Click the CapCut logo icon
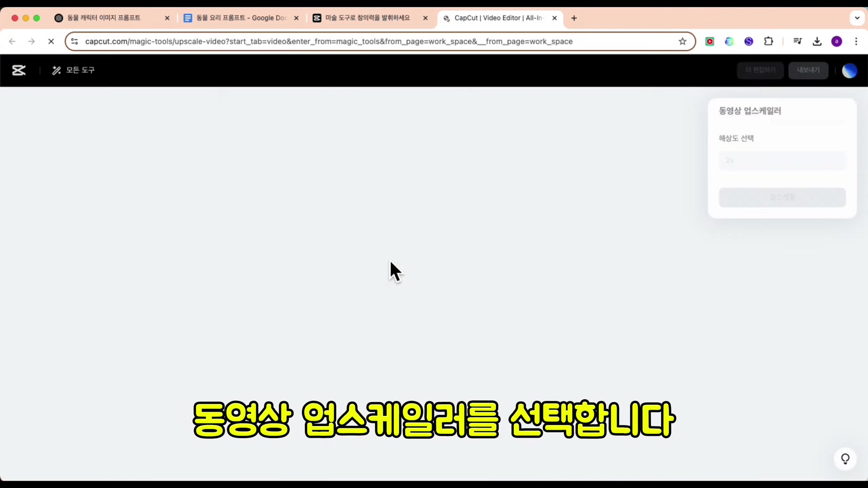This screenshot has height=488, width=868. pyautogui.click(x=19, y=70)
